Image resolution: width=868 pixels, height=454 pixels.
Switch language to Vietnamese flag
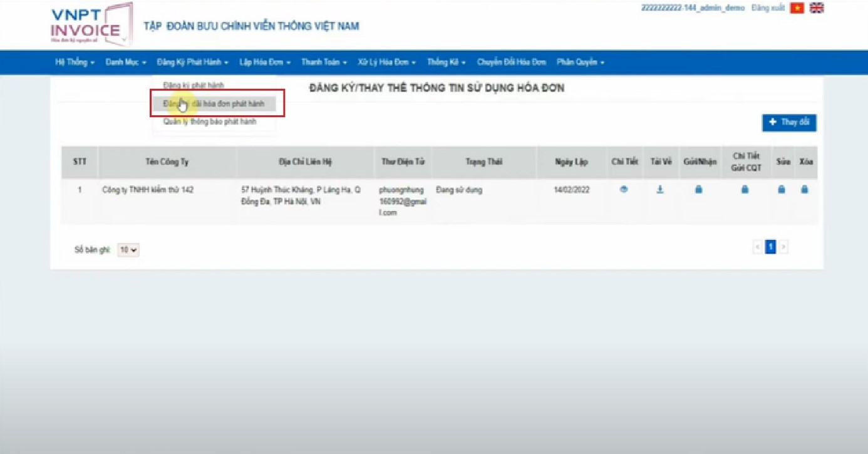797,8
